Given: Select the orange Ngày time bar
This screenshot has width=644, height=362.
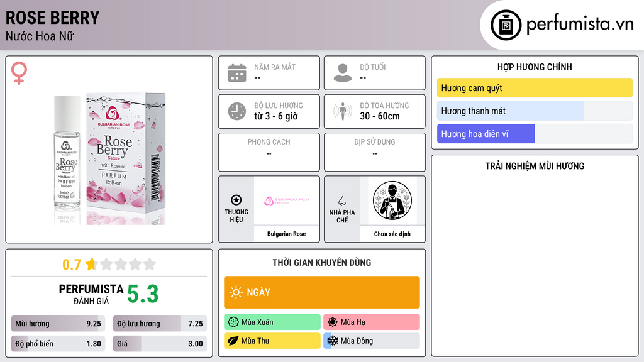Looking at the screenshot, I should (322, 292).
